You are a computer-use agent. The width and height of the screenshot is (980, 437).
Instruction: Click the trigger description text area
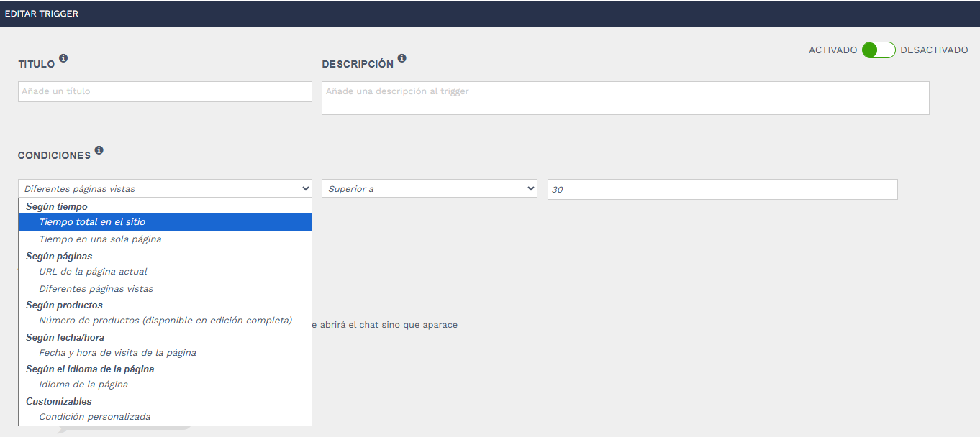[x=625, y=98]
